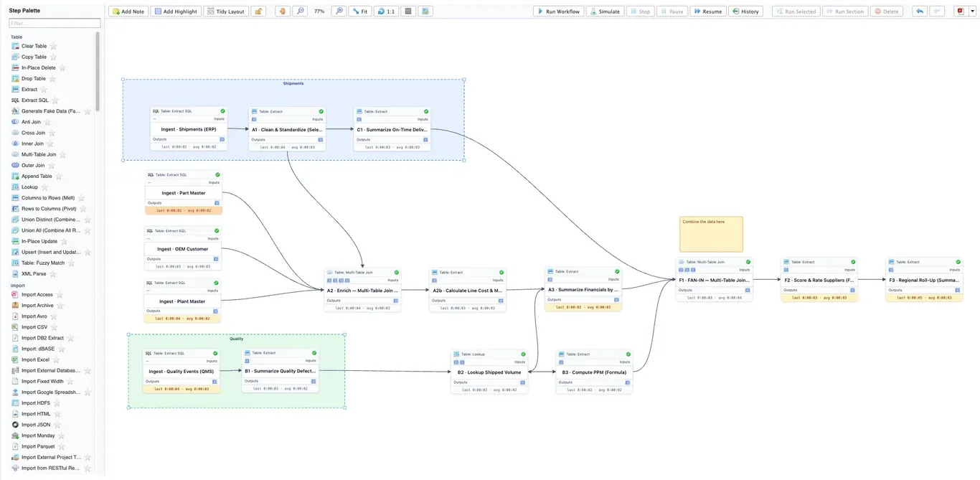The width and height of the screenshot is (980, 480).
Task: Click the zoom in magnifier
Action: [339, 11]
